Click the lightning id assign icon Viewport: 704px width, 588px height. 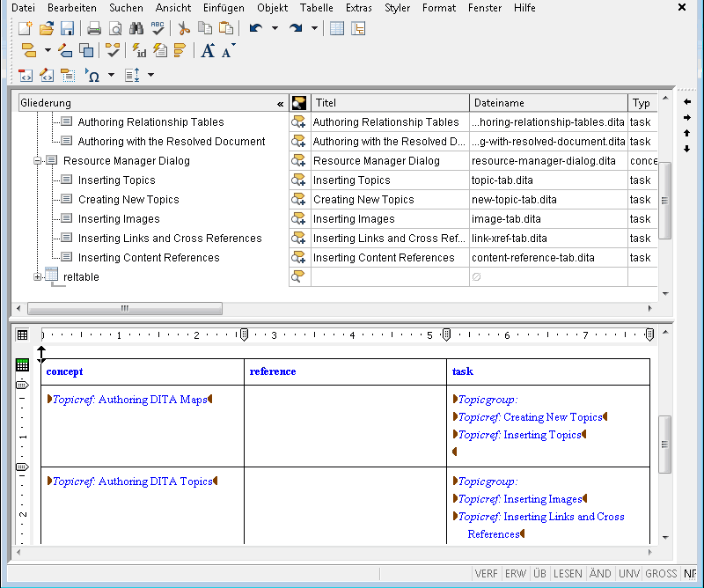click(x=139, y=50)
